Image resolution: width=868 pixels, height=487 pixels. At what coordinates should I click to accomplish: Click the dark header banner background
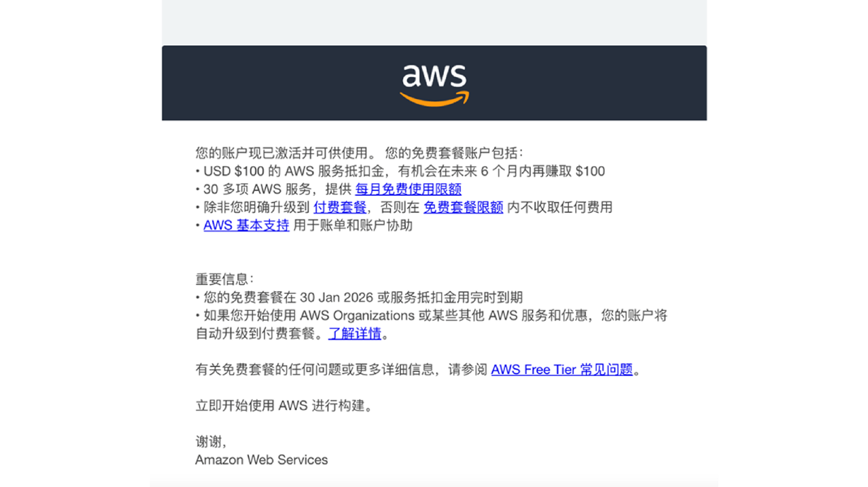[x=264, y=83]
